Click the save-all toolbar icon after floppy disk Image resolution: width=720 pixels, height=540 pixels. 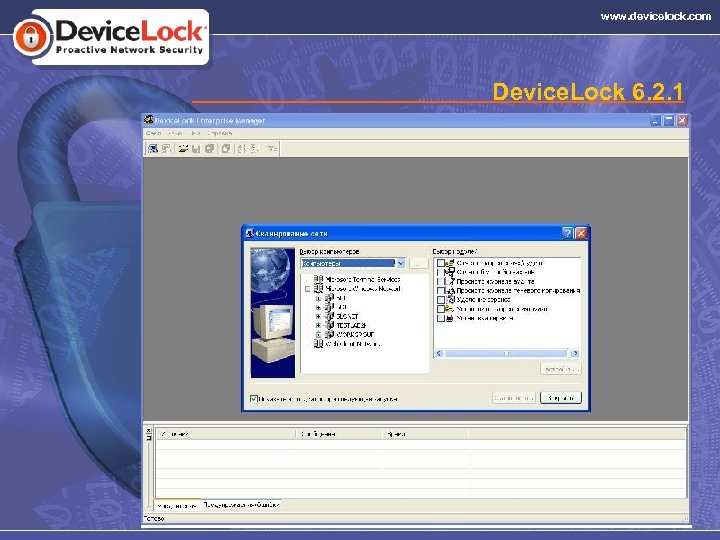coord(209,148)
